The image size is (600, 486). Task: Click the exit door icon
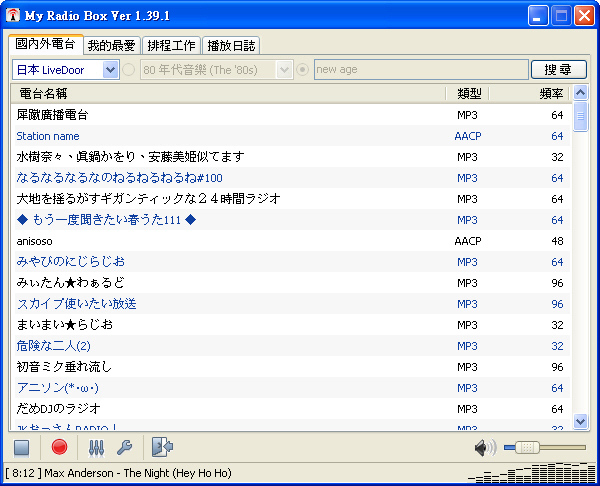click(162, 447)
